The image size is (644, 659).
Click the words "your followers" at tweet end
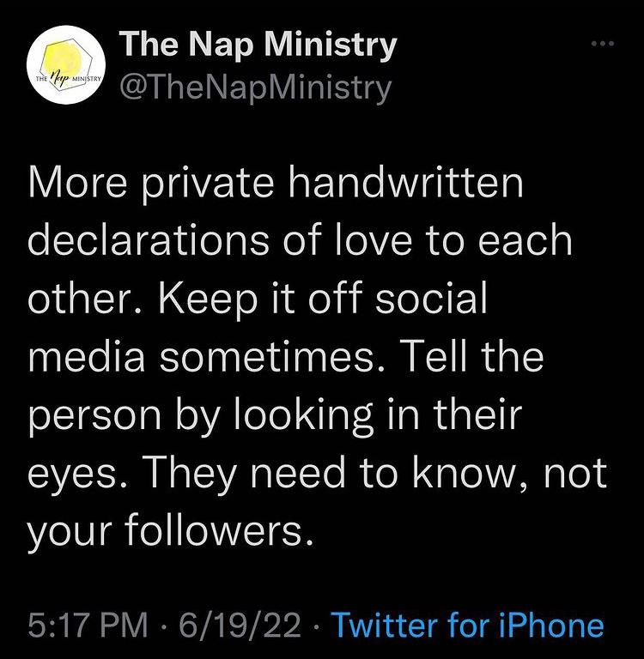171,531
